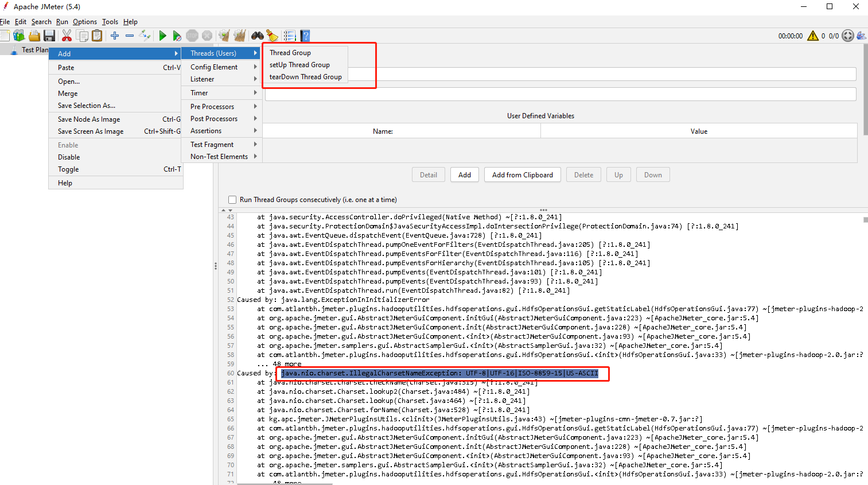The width and height of the screenshot is (868, 485).
Task: Expand the Listener submenu
Action: [x=222, y=79]
